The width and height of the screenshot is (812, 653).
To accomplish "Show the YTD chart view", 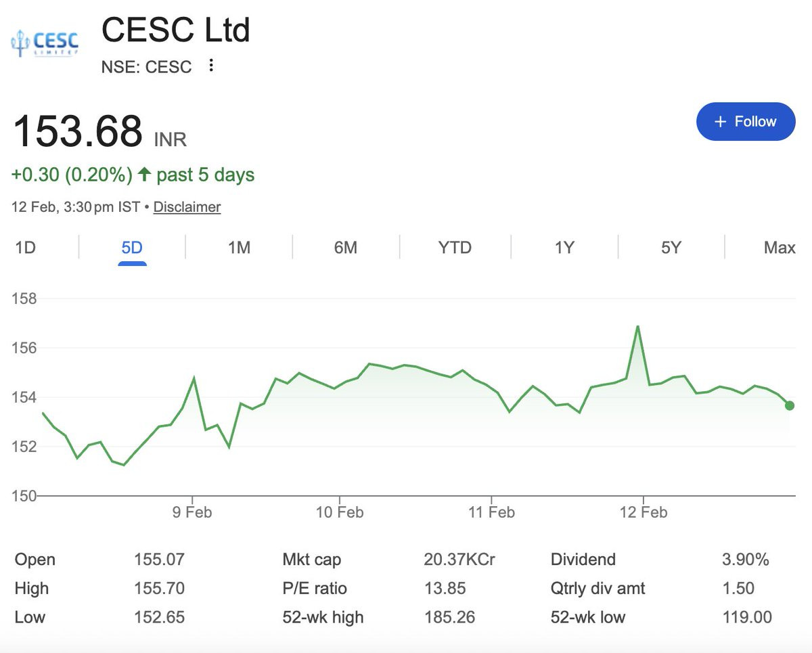I will (455, 248).
